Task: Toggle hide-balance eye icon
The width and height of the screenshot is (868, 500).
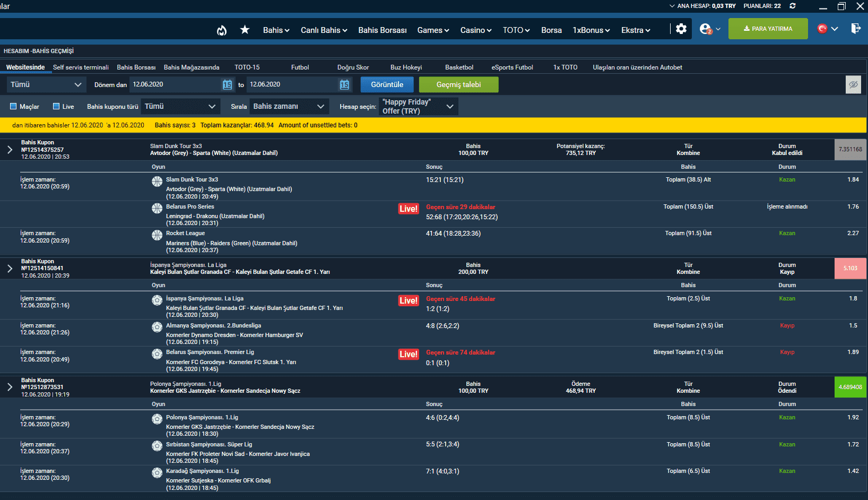Action: click(853, 84)
